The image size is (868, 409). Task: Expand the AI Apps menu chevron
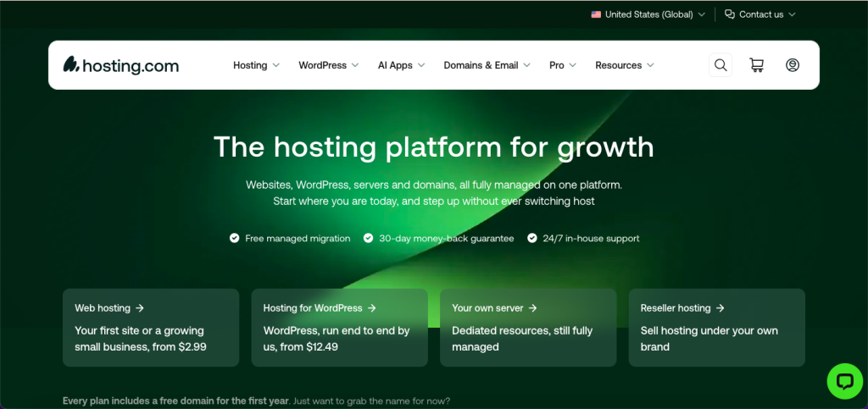point(421,65)
